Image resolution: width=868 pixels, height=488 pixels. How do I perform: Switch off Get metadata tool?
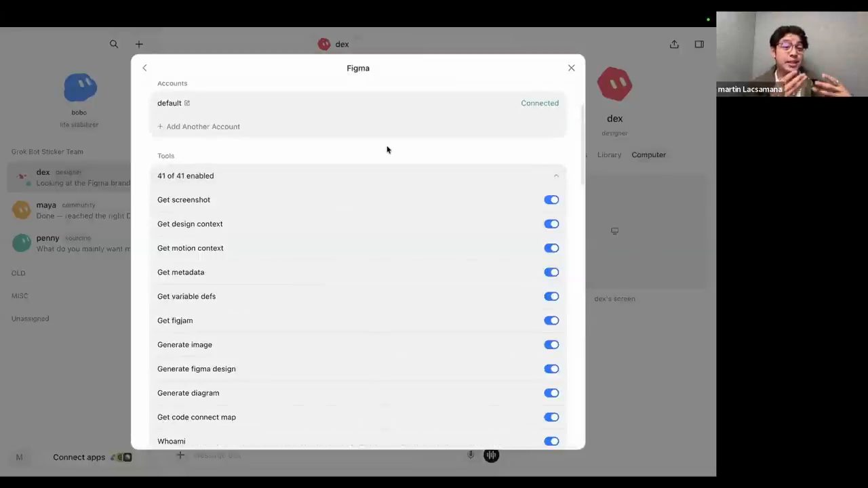[x=551, y=272]
